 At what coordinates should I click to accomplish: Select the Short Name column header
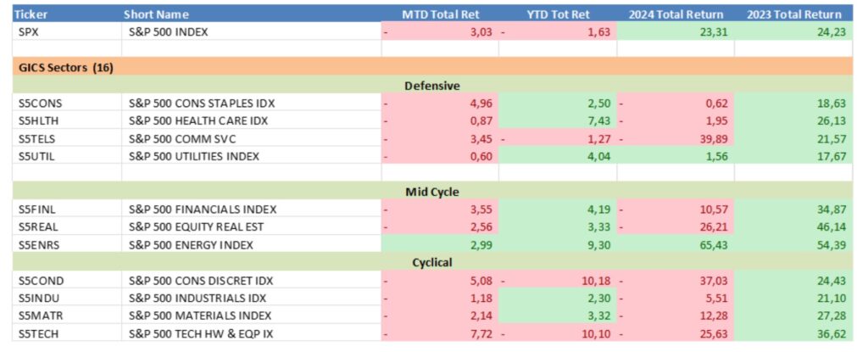tap(156, 14)
